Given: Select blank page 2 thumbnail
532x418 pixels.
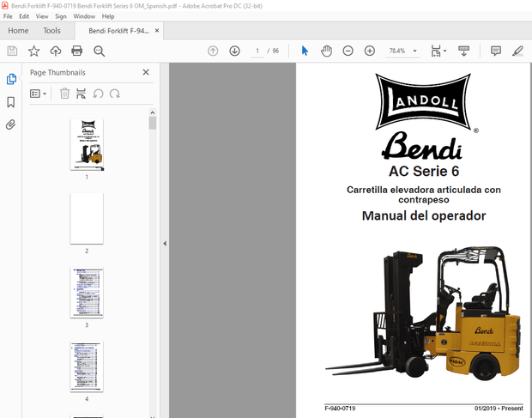Looking at the screenshot, I should point(87,219).
